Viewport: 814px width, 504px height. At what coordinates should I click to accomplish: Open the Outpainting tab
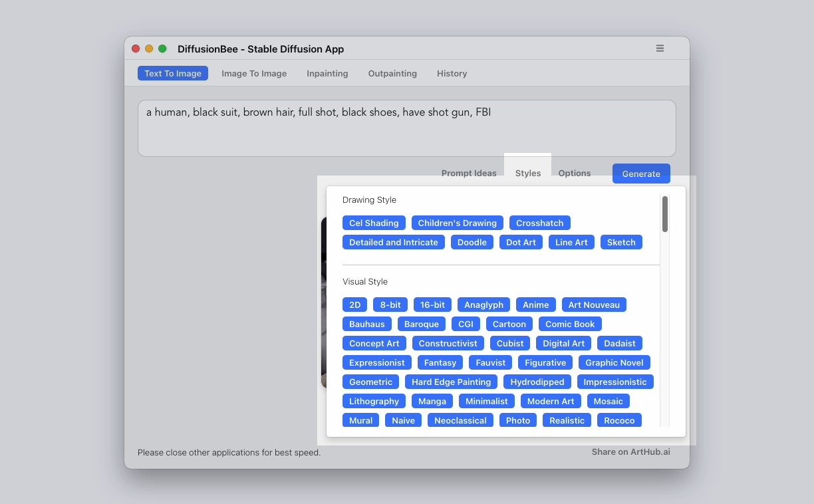pyautogui.click(x=392, y=73)
